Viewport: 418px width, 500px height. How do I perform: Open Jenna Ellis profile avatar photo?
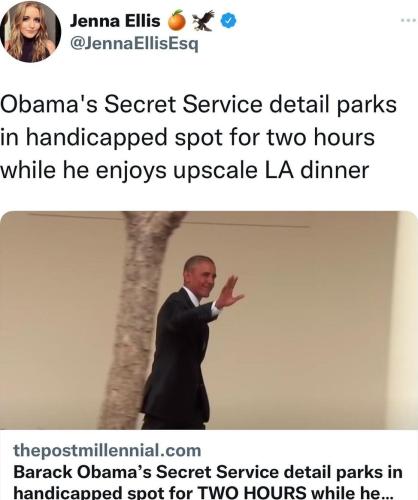(x=31, y=32)
